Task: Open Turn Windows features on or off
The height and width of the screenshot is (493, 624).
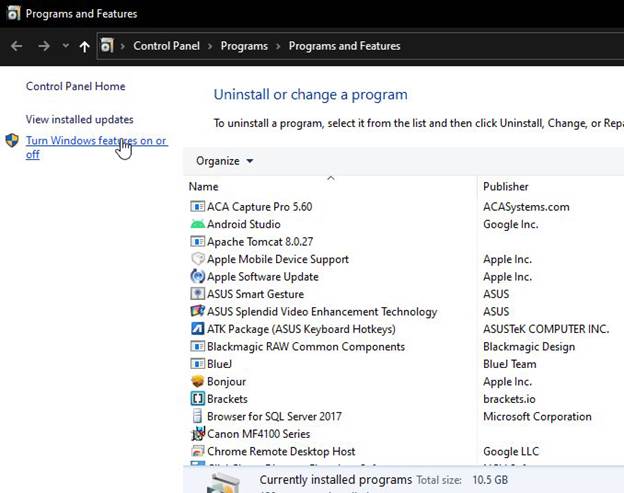Action: pyautogui.click(x=97, y=147)
